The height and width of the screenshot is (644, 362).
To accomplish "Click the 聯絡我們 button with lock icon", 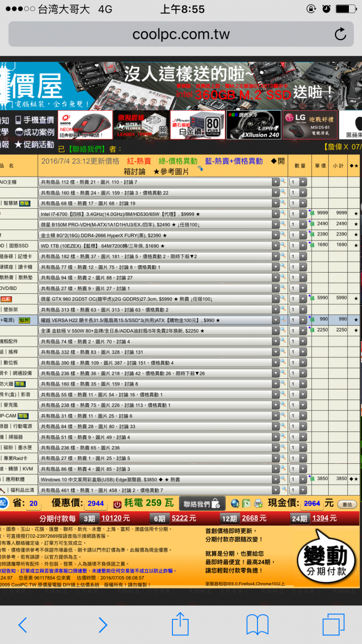I will click(x=201, y=504).
